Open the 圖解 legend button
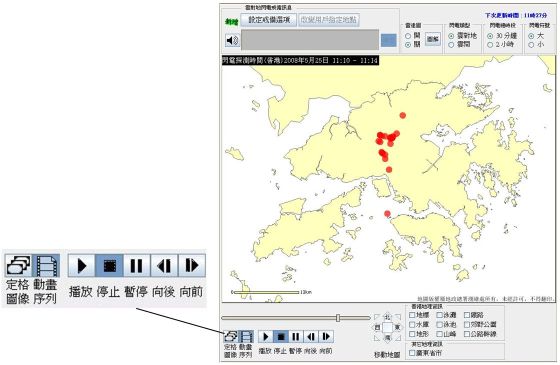This screenshot has height=365, width=560. (x=433, y=39)
